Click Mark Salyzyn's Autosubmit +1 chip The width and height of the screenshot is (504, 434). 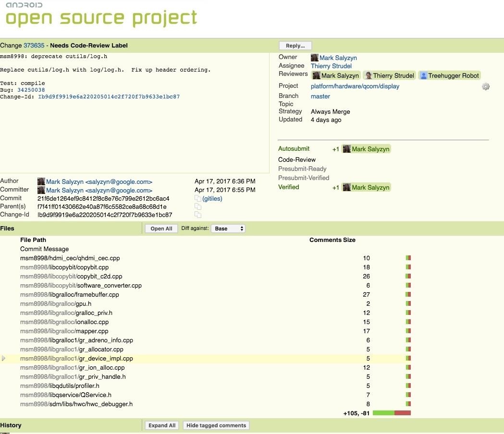click(x=366, y=149)
